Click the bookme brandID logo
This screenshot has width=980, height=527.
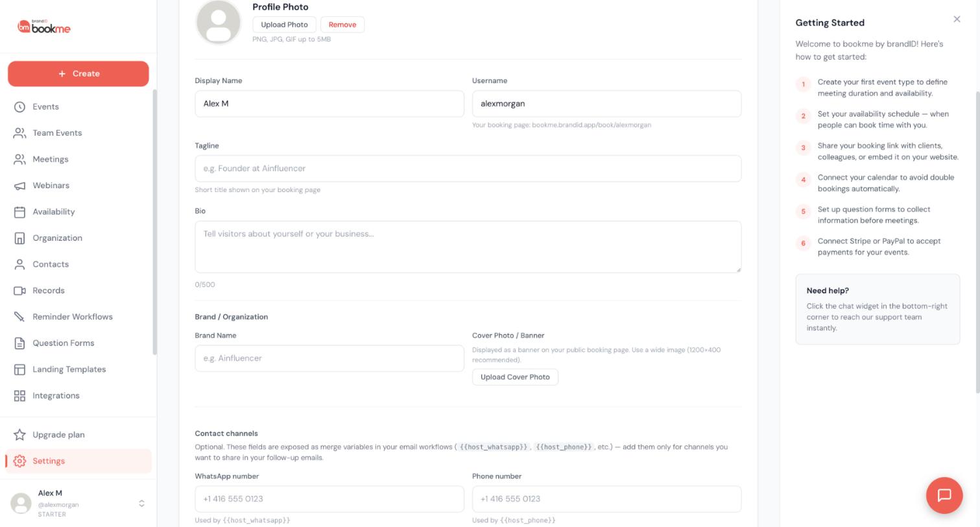(44, 27)
